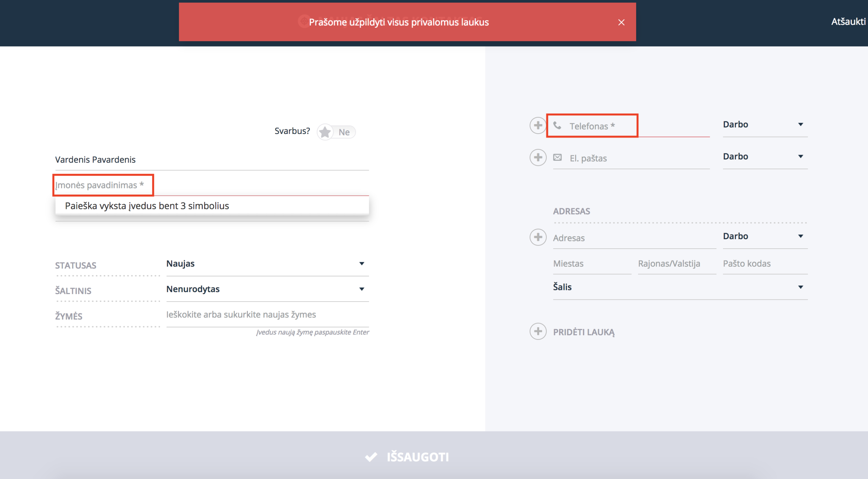Click the plus icon beside Adresas
The image size is (868, 479).
pos(538,237)
